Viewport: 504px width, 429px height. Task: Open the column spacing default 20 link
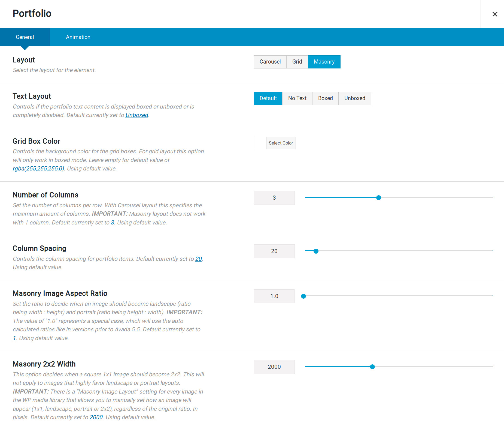tap(199, 259)
